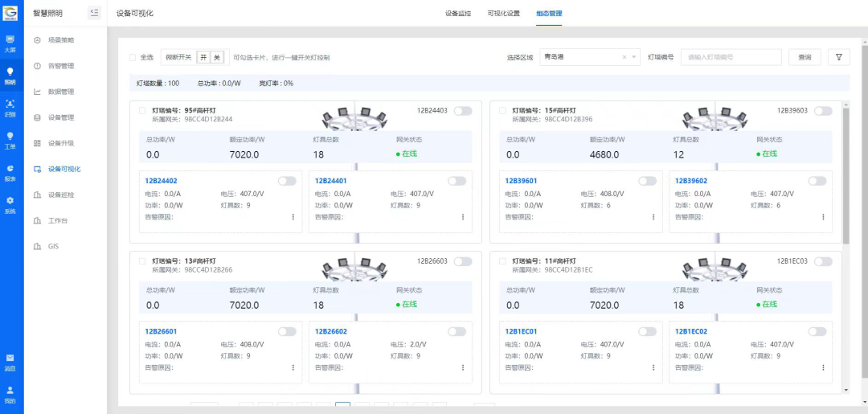Viewport: 868px width, 414px height.
Task: Toggle the switch for lamp 12B24401
Action: [457, 181]
